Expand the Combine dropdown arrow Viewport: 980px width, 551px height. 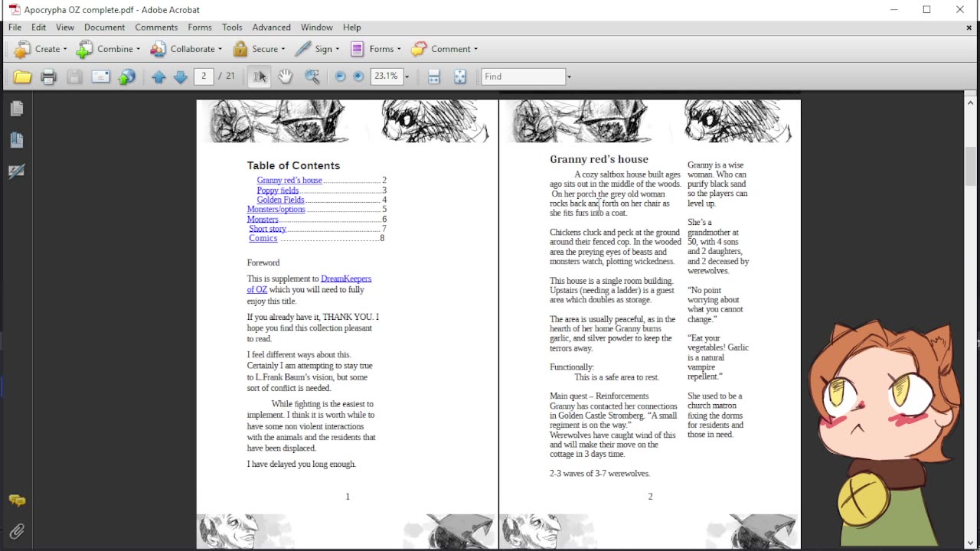click(x=138, y=49)
